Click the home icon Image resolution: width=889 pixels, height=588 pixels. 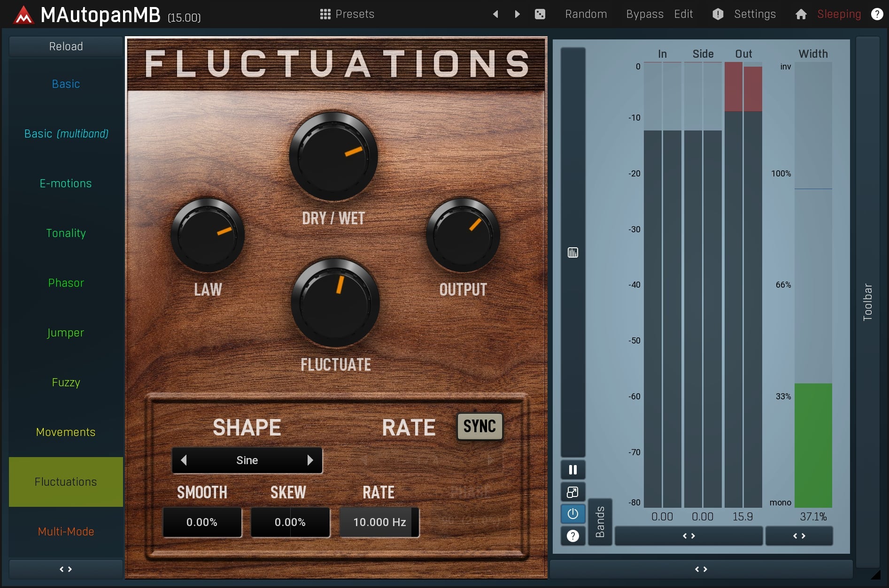coord(801,14)
